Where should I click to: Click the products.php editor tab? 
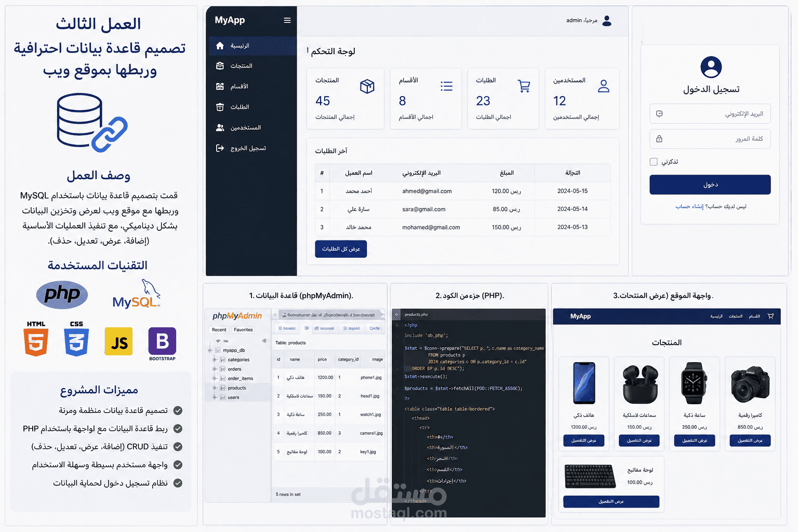point(416,315)
